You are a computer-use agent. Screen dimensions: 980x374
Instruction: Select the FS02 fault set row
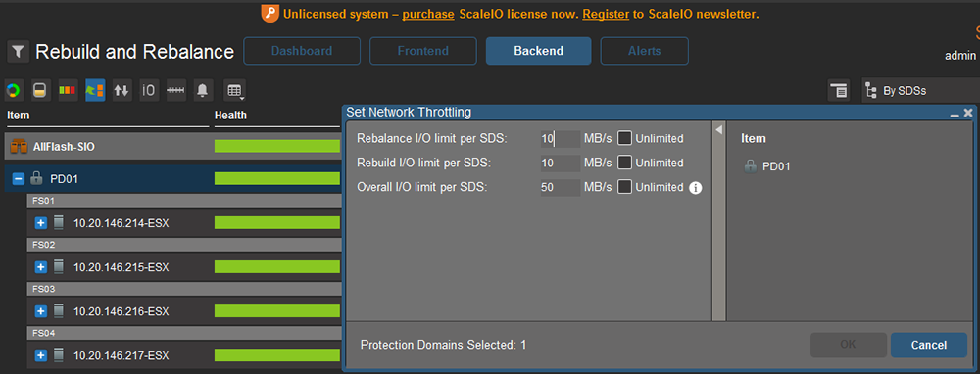pyautogui.click(x=184, y=245)
